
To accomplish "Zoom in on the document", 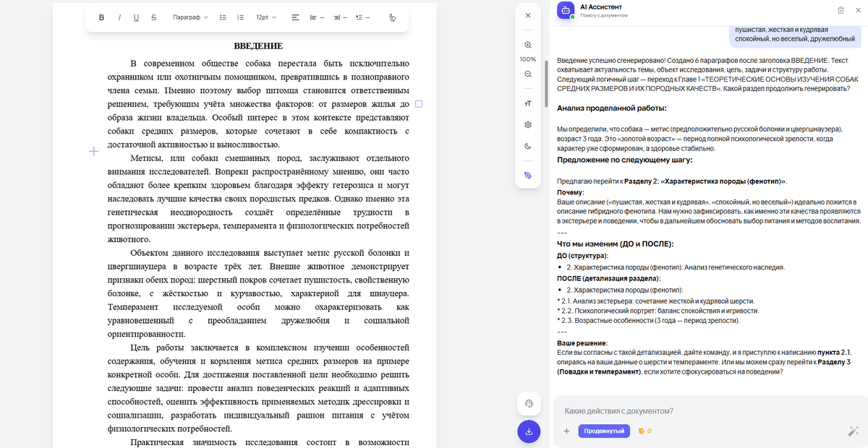I will coord(528,45).
